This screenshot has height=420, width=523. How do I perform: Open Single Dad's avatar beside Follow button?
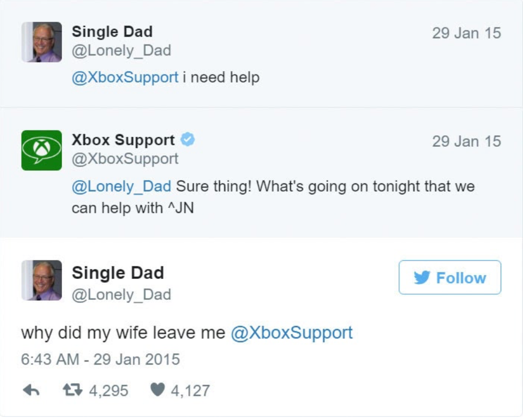click(41, 281)
